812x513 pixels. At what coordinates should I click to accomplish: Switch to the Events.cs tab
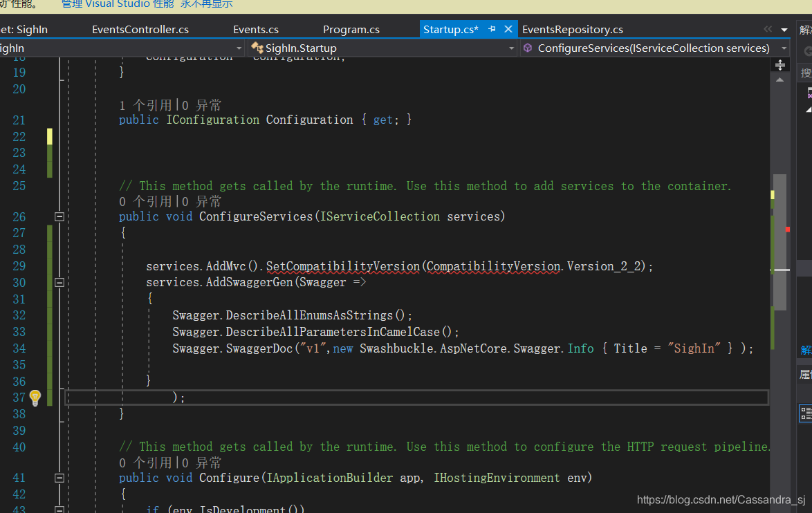tap(256, 30)
